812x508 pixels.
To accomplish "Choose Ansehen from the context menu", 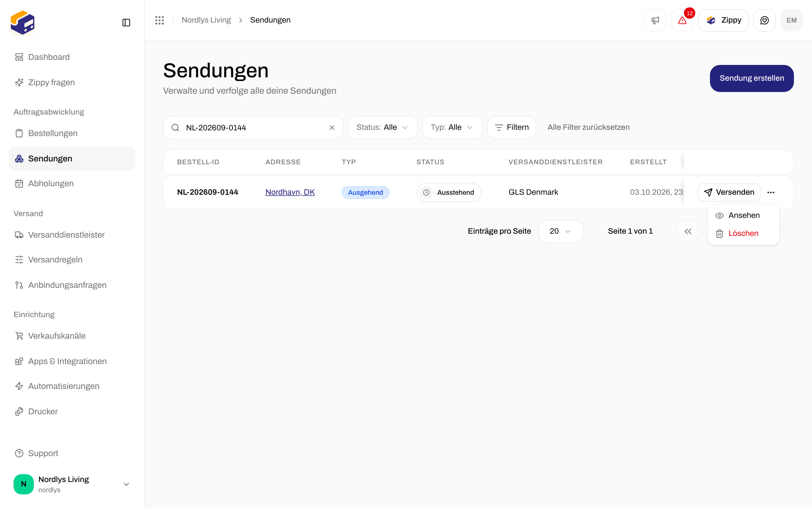I will [x=743, y=215].
